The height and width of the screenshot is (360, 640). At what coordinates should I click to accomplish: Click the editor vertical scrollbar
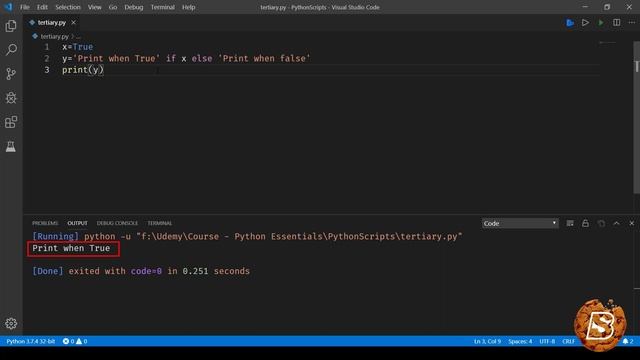click(636, 117)
